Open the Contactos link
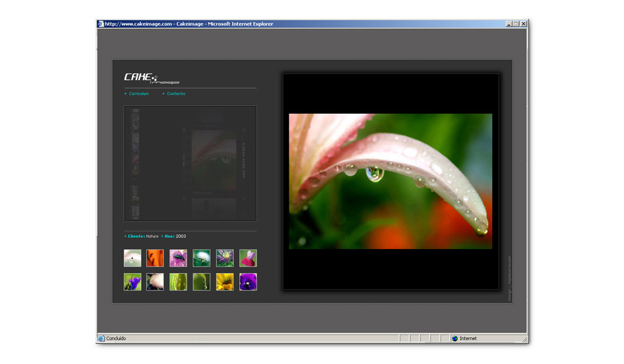 (x=175, y=94)
